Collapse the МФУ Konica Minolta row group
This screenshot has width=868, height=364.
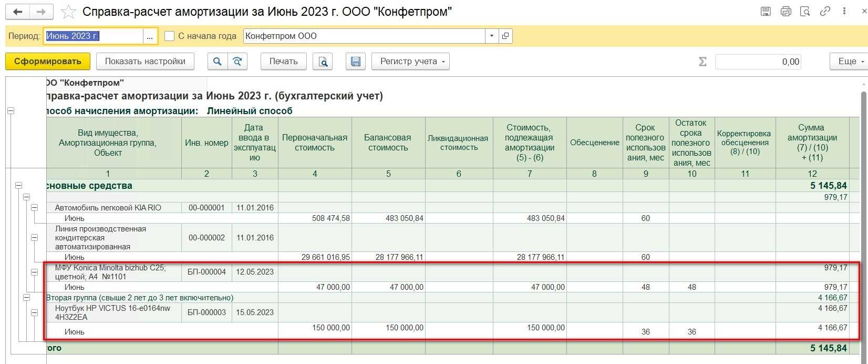pos(34,272)
